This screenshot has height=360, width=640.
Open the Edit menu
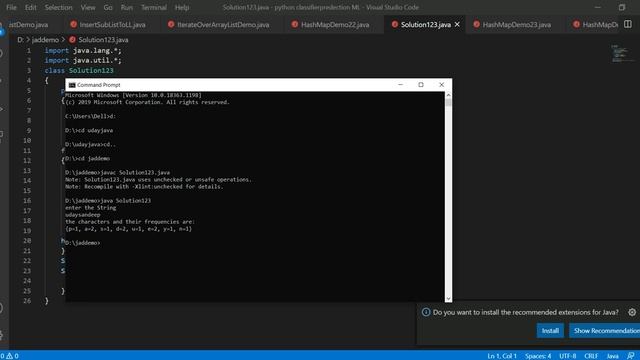coord(30,7)
